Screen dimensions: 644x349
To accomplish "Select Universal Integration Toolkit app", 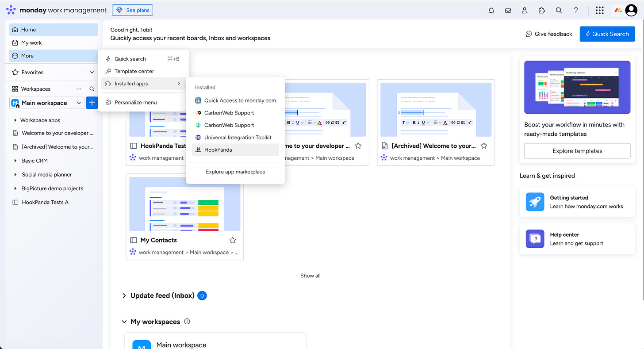I will click(235, 138).
